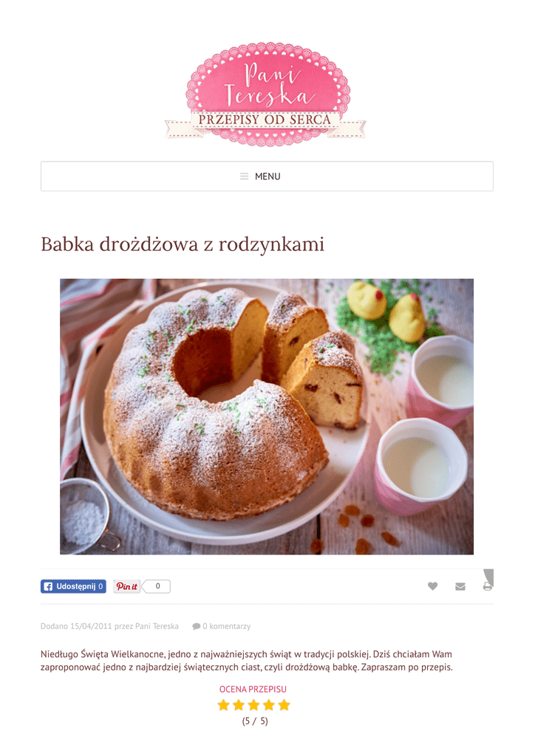This screenshot has height=756, width=535.
Task: Rate the recipe four stars
Action: click(x=269, y=705)
